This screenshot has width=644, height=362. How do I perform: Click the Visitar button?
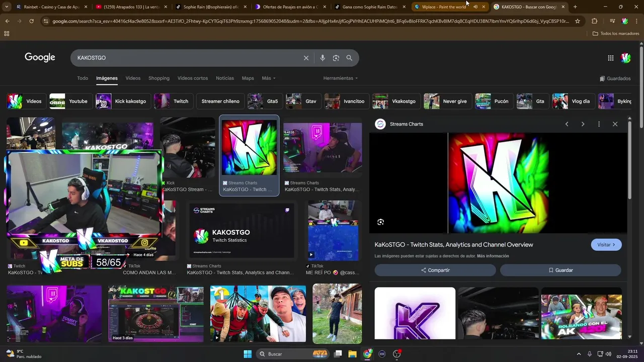(x=606, y=245)
